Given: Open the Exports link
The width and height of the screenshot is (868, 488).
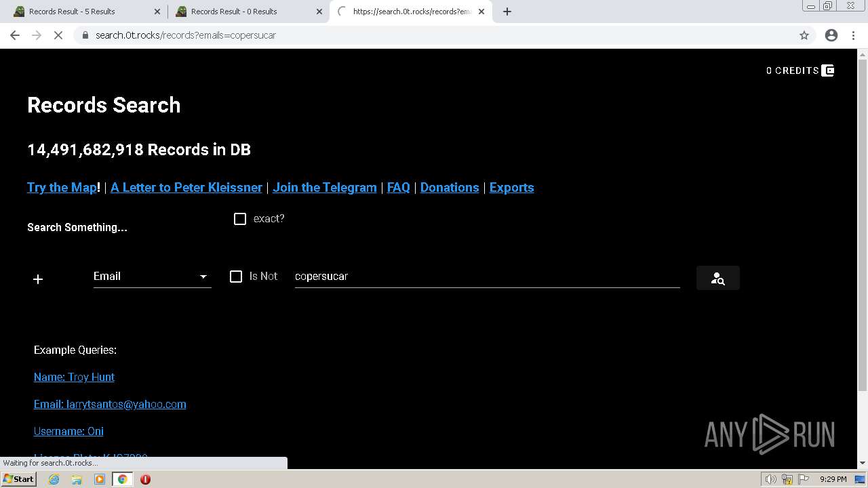Looking at the screenshot, I should pyautogui.click(x=512, y=188).
